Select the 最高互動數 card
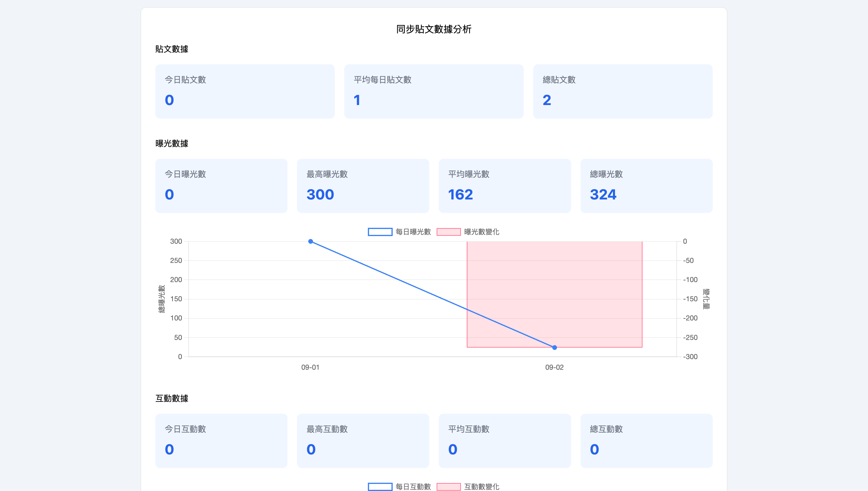 (x=363, y=441)
